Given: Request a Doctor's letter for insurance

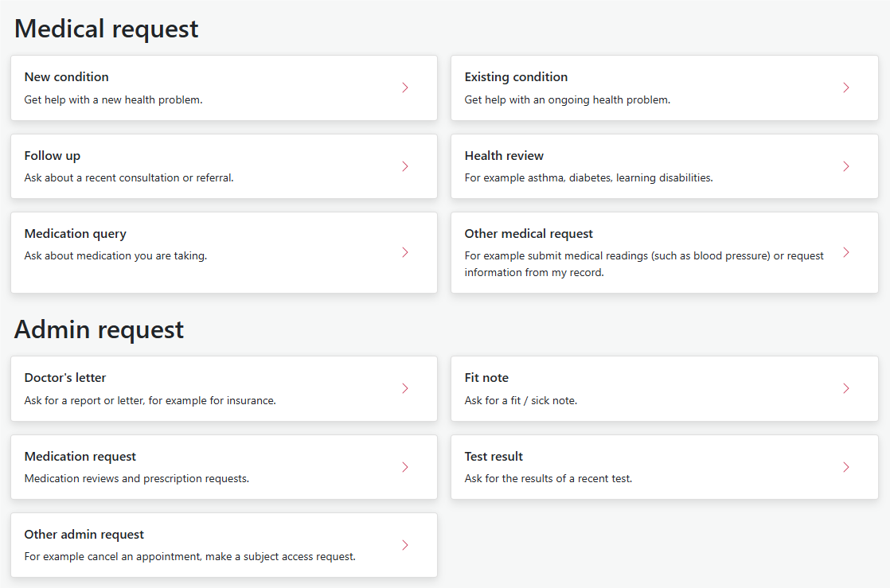Looking at the screenshot, I should coord(150,400).
